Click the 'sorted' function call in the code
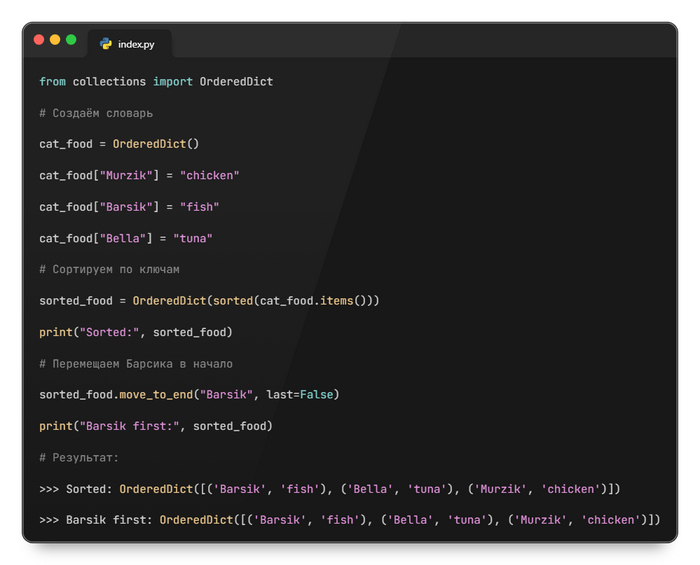 coord(232,301)
